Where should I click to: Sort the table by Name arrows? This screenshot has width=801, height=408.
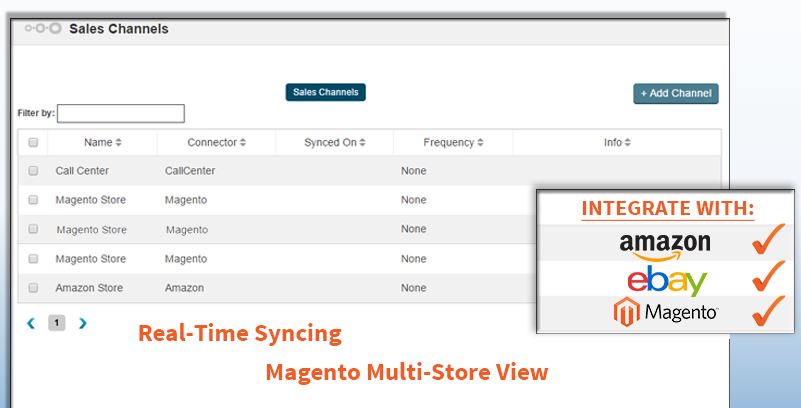point(119,142)
